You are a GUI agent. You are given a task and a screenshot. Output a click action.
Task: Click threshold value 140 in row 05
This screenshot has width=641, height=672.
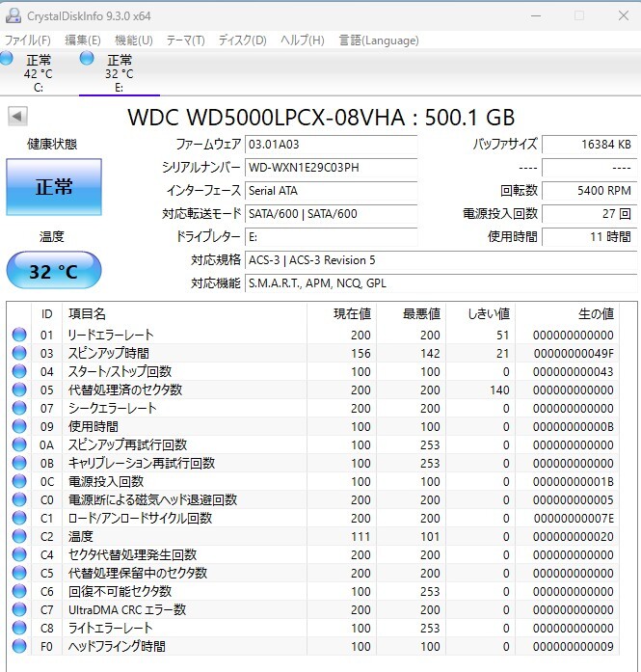click(x=499, y=390)
